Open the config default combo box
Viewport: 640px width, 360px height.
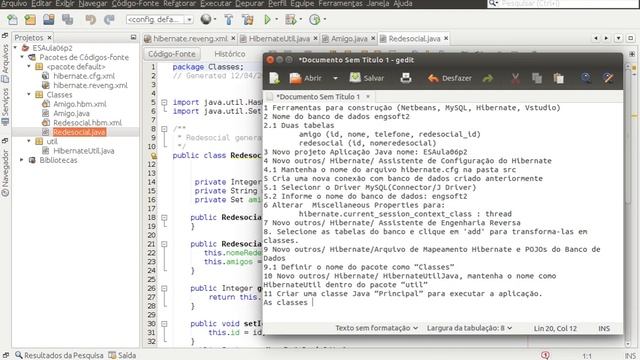point(160,19)
